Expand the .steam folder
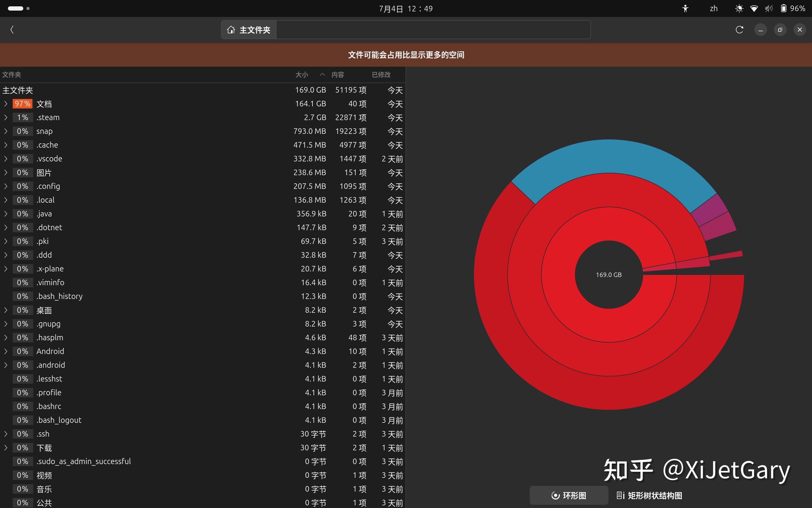Screen dimensions: 812x508 pos(6,117)
